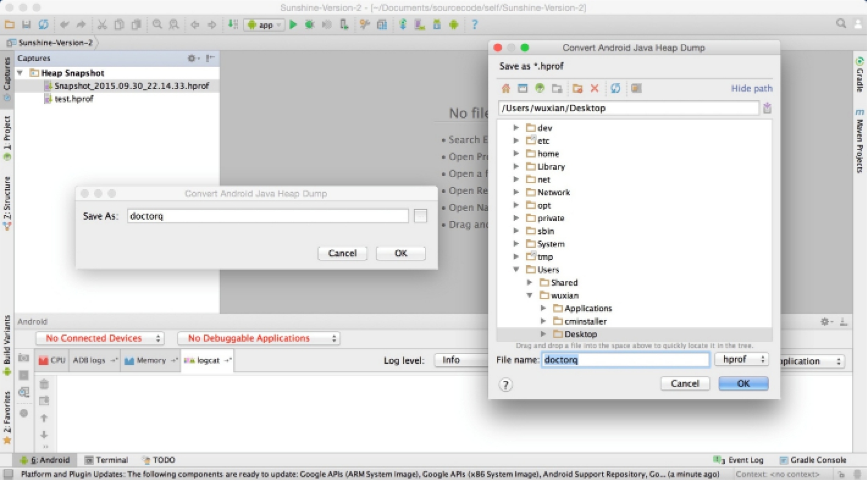The height and width of the screenshot is (481, 868).
Task: Select app run configuration dropdown
Action: [x=264, y=25]
